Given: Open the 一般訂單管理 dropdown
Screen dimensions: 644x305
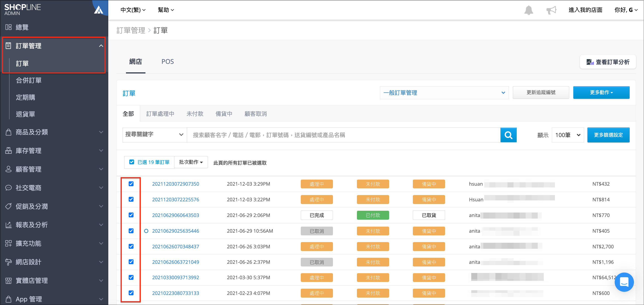Looking at the screenshot, I should (x=444, y=93).
